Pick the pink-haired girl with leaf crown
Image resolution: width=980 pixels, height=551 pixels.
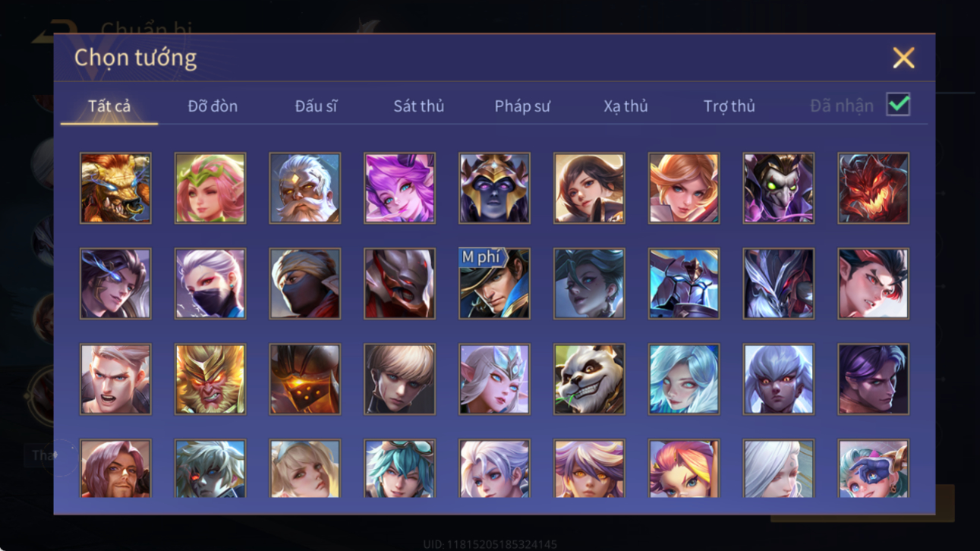(x=210, y=188)
